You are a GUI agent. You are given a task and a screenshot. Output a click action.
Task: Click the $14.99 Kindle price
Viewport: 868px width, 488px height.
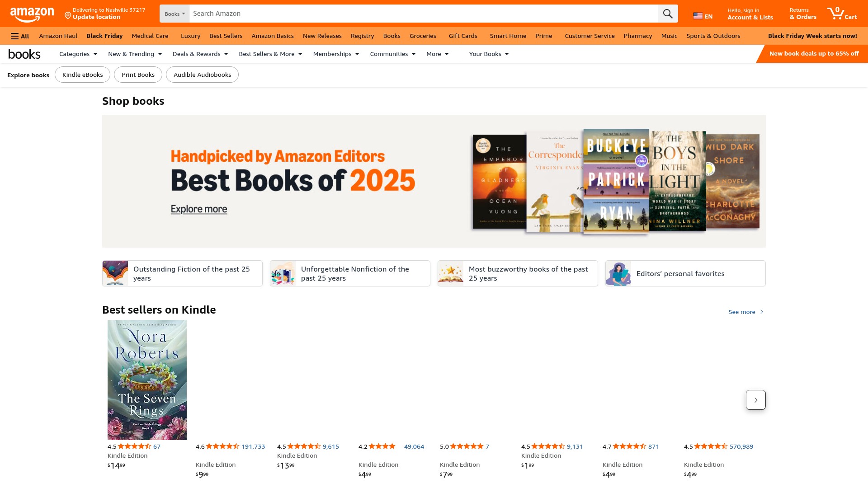point(117,465)
